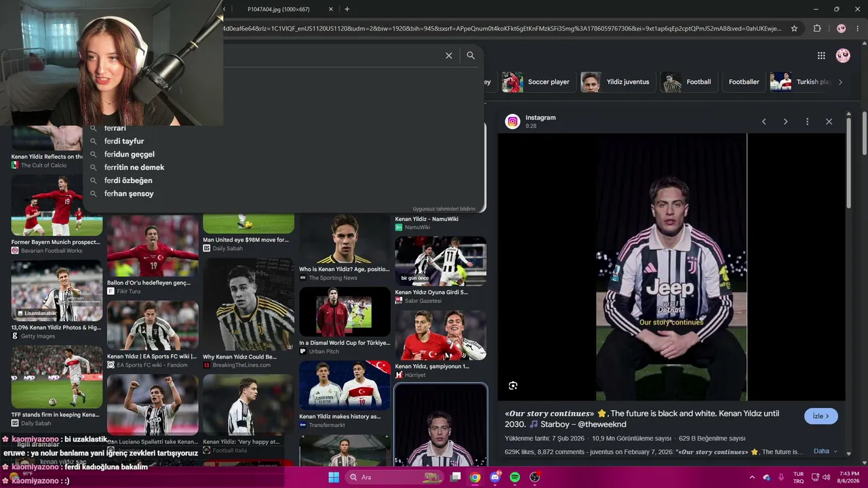This screenshot has height=488, width=868.
Task: Expand description with Daha
Action: click(x=825, y=451)
